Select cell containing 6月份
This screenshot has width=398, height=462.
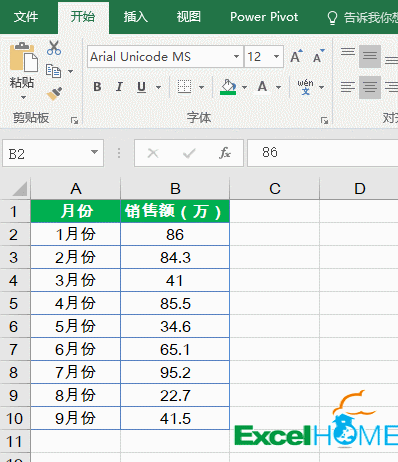pyautogui.click(x=76, y=349)
